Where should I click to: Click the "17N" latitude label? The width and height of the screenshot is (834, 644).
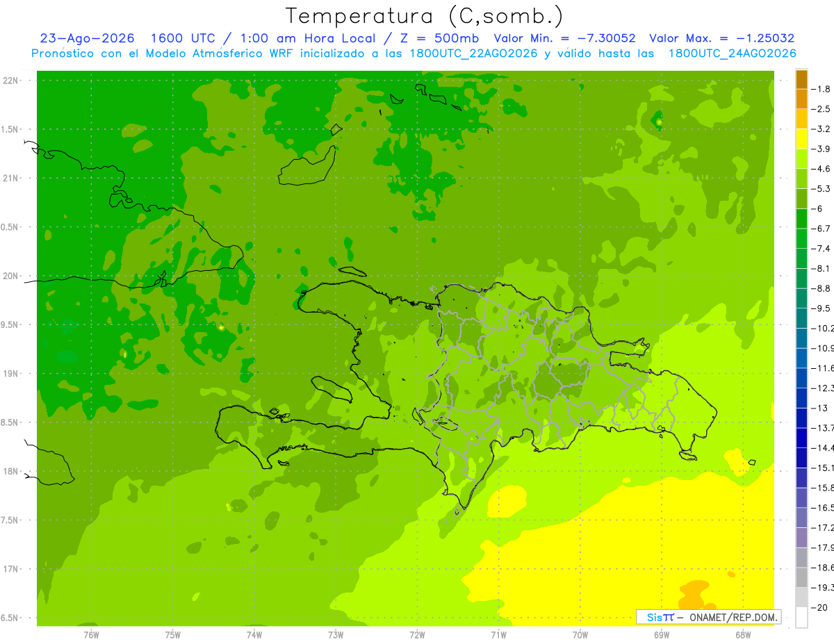[12, 570]
